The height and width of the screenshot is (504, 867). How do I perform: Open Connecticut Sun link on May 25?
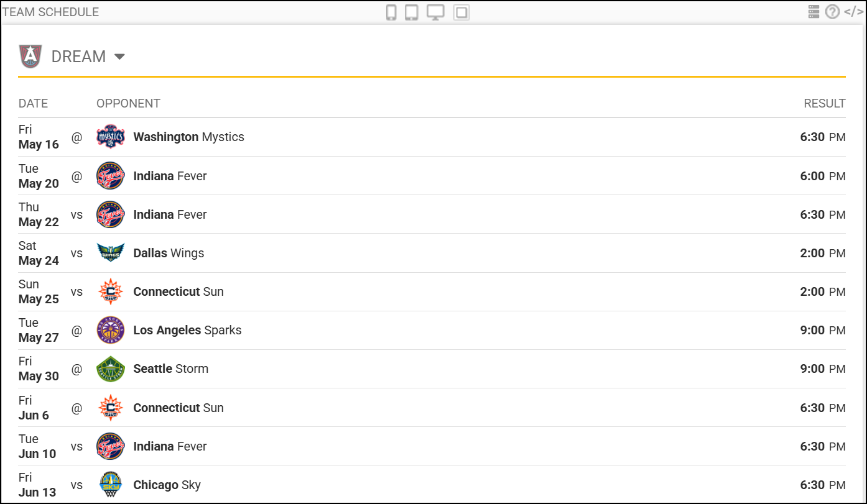pos(178,291)
